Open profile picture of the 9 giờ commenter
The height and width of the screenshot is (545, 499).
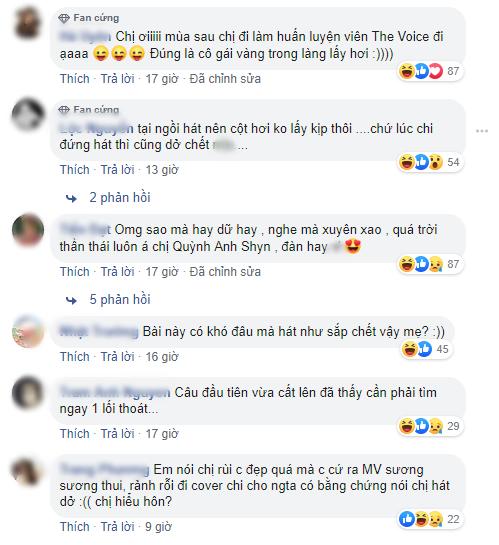pos(27,472)
